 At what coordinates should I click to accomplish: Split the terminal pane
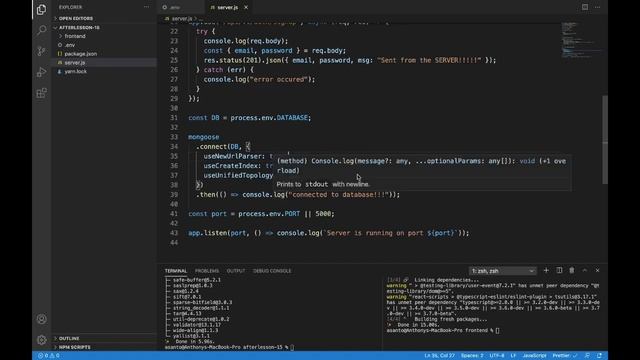559,270
